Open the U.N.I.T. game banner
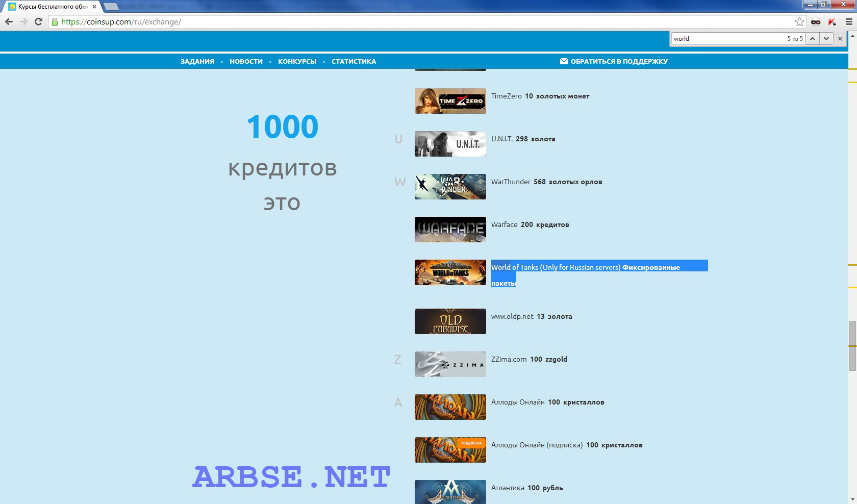The width and height of the screenshot is (857, 504). click(450, 144)
